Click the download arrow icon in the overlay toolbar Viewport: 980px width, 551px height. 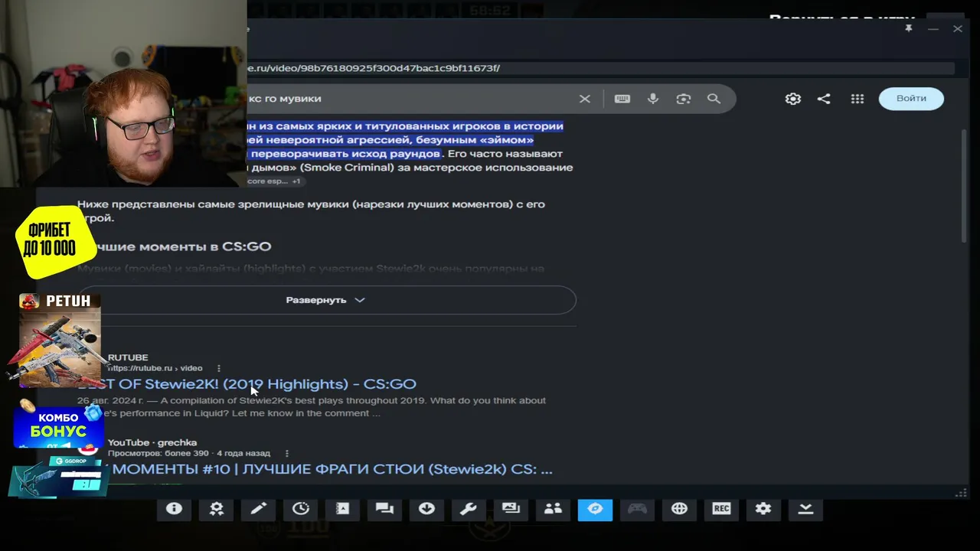point(426,509)
